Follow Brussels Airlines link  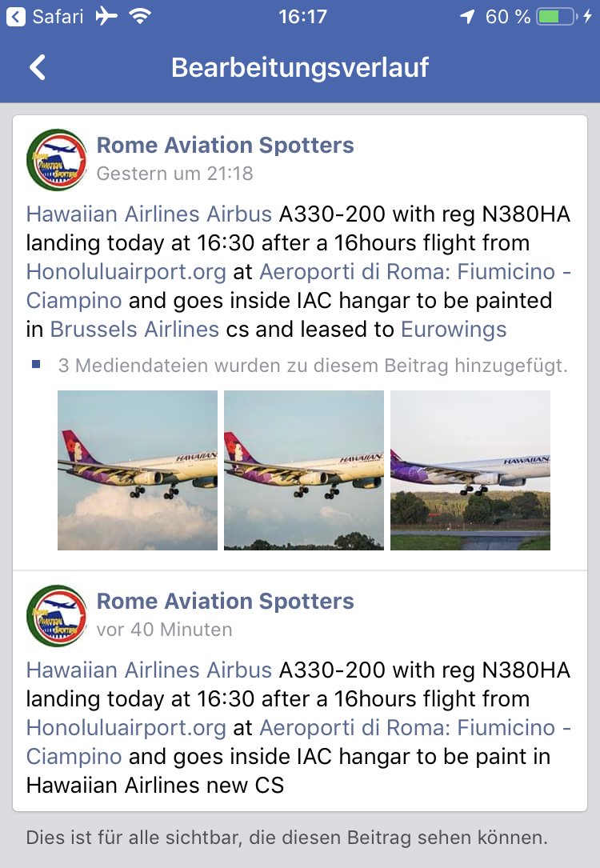pos(134,330)
